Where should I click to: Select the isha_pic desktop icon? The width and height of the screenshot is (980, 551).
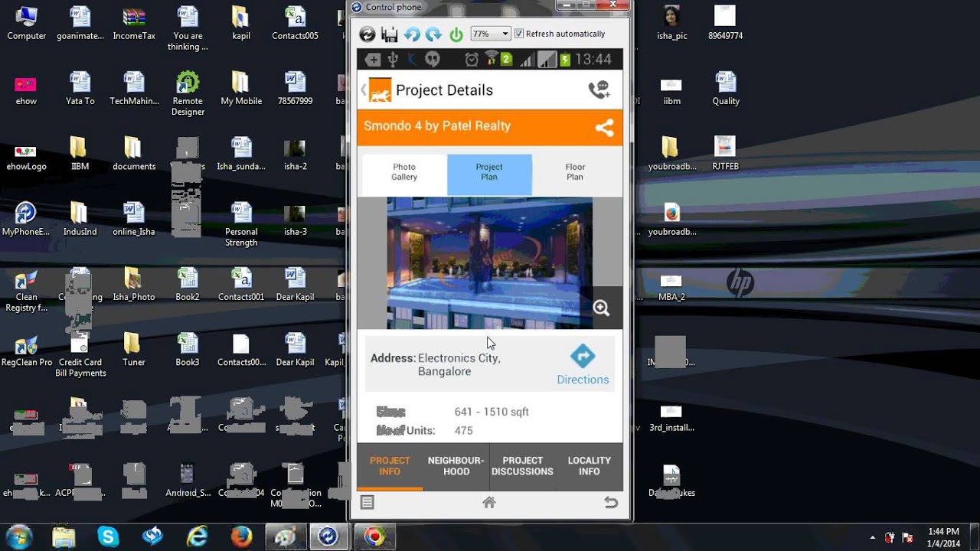tap(671, 23)
